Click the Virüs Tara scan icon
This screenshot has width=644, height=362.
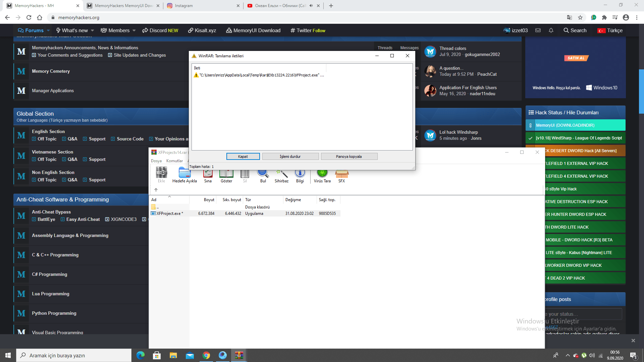[x=322, y=176]
